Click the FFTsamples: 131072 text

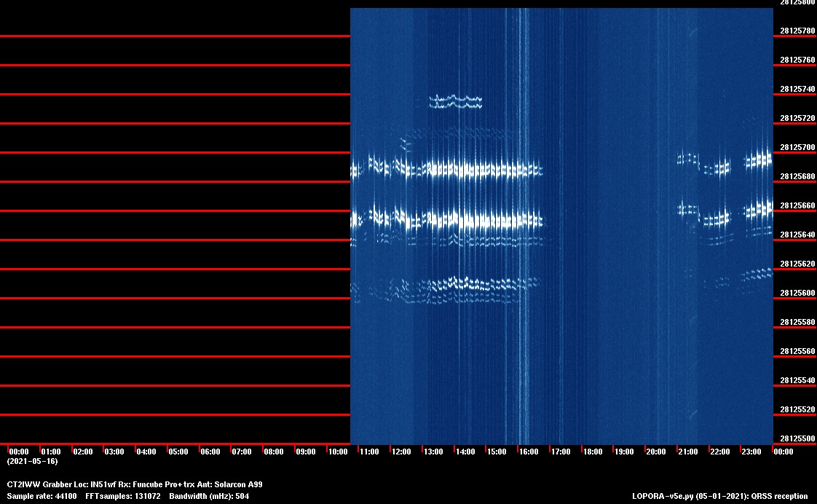tap(123, 496)
